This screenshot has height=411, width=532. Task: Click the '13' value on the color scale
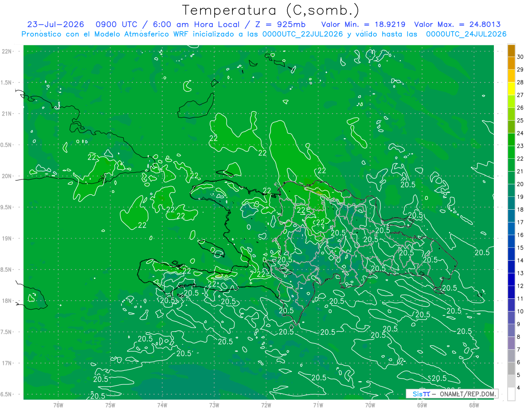point(520,273)
